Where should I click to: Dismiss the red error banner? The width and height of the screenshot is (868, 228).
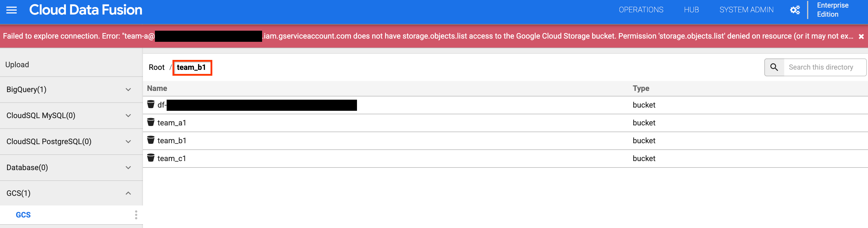[x=861, y=36]
